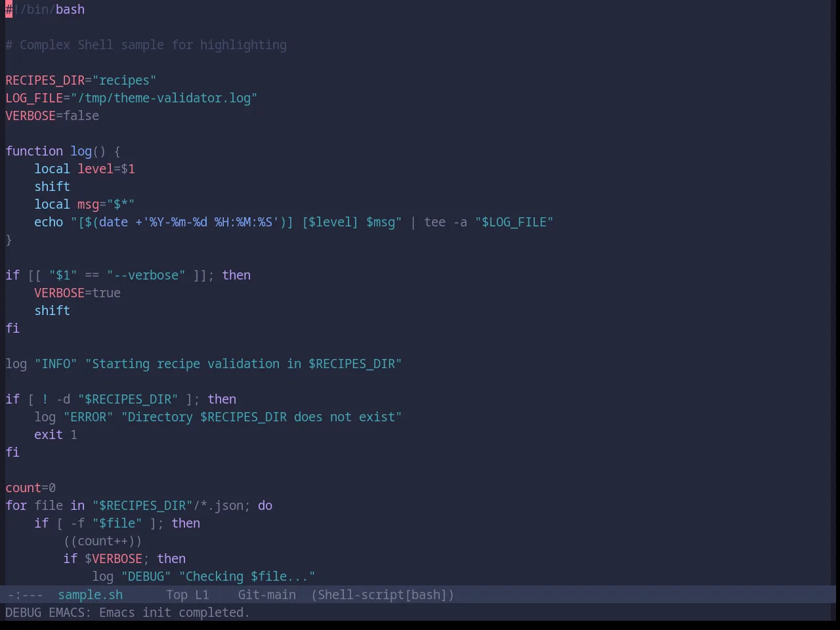Screen dimensions: 840x630
Task: Click the string "$LOG_FILE" after tee
Action: pos(514,222)
